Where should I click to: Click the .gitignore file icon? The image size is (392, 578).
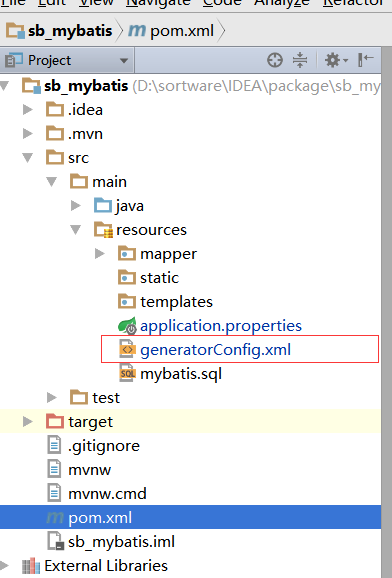pyautogui.click(x=54, y=445)
